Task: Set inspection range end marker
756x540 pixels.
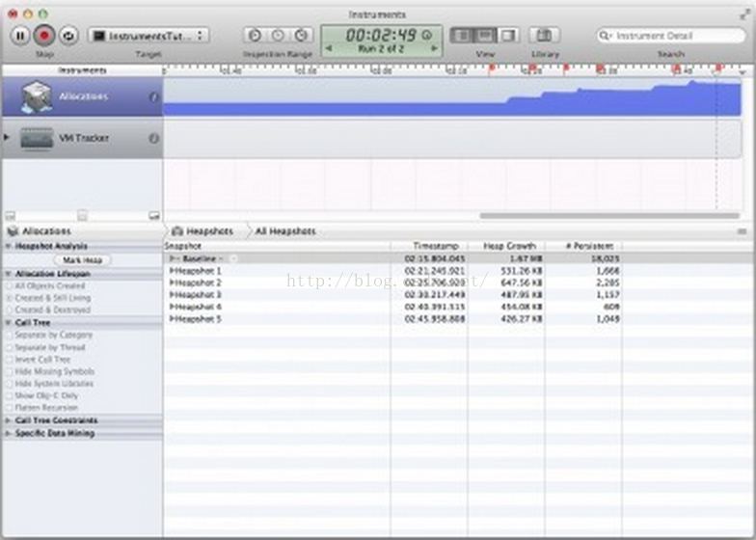Action: [301, 35]
